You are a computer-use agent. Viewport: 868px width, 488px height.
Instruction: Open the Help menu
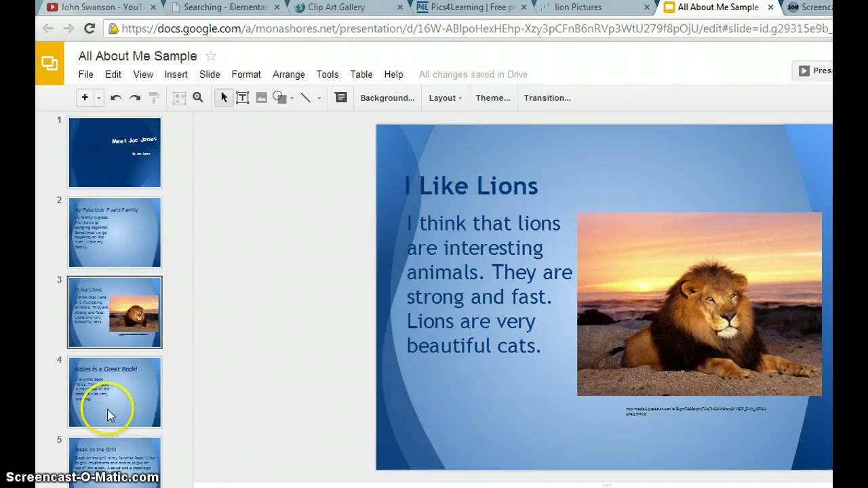pyautogui.click(x=393, y=75)
